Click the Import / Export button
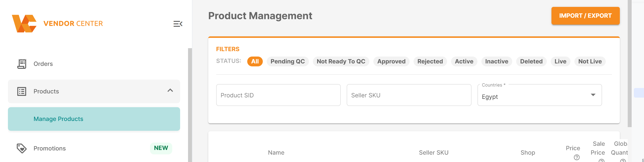Viewport: 644px width, 162px height. [585, 16]
